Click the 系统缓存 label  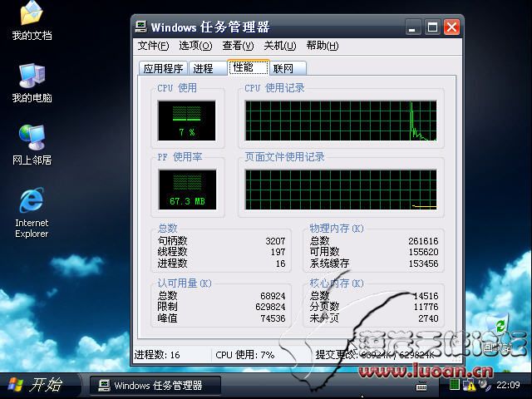(329, 264)
